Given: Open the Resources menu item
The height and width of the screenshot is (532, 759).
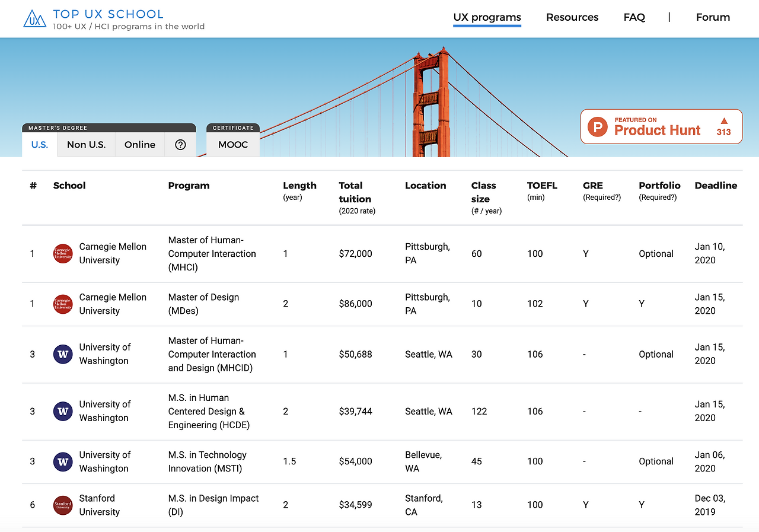Looking at the screenshot, I should (572, 17).
